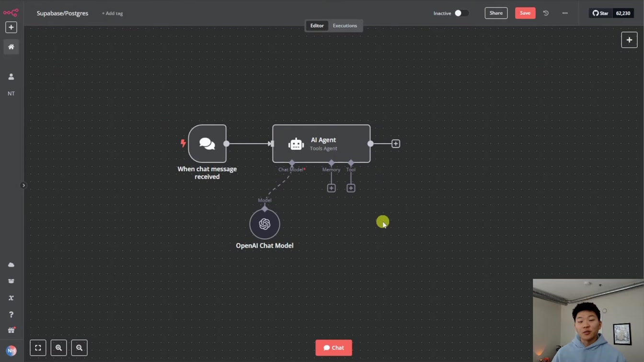The height and width of the screenshot is (362, 644).
Task: Click the fit to view canvas icon
Action: [38, 348]
